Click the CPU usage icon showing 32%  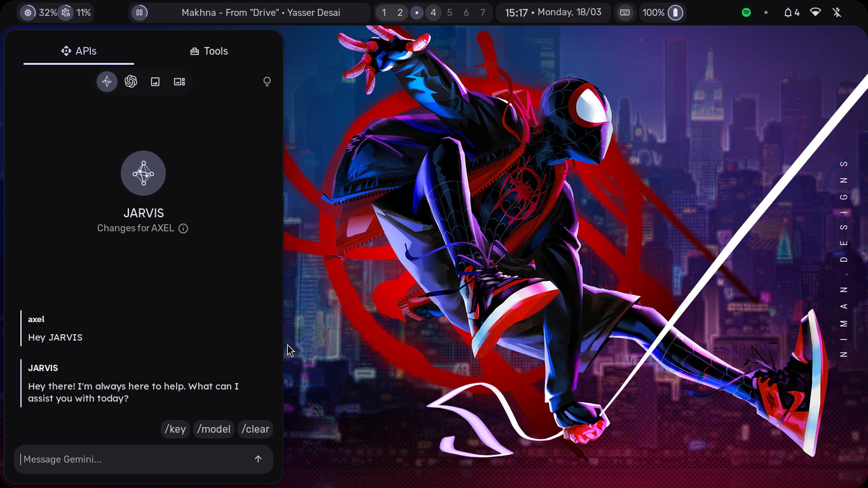[x=28, y=13]
